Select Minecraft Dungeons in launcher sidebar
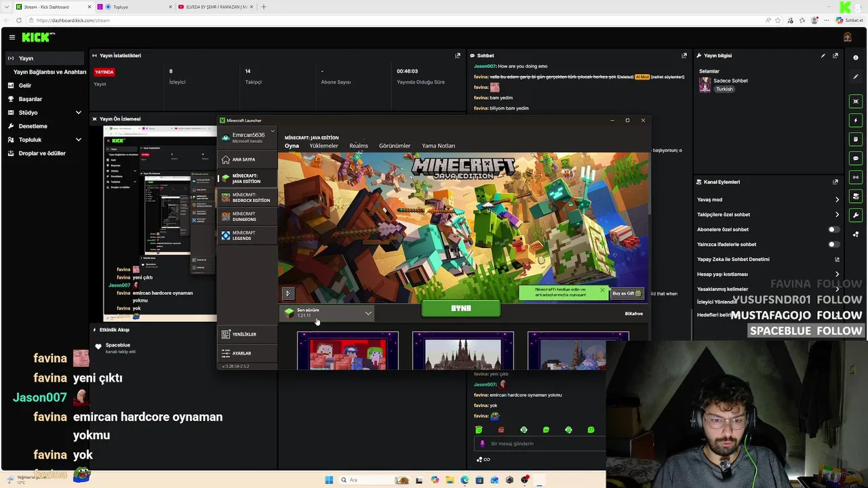The image size is (868, 488). point(247,216)
